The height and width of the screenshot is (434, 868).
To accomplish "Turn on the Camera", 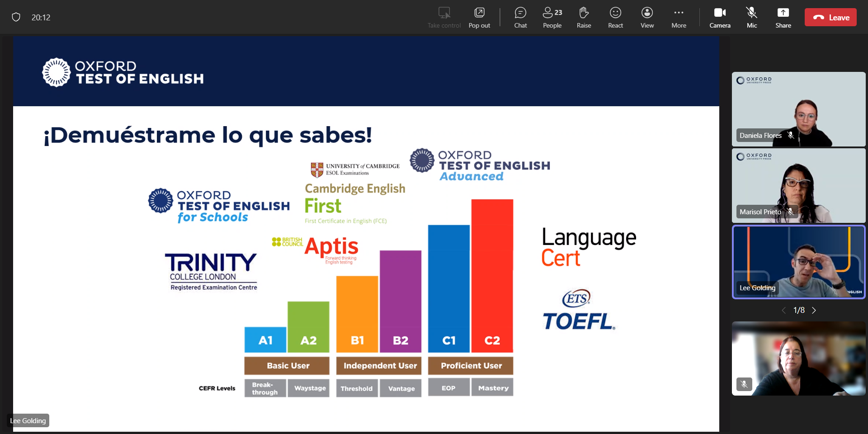I will tap(720, 18).
